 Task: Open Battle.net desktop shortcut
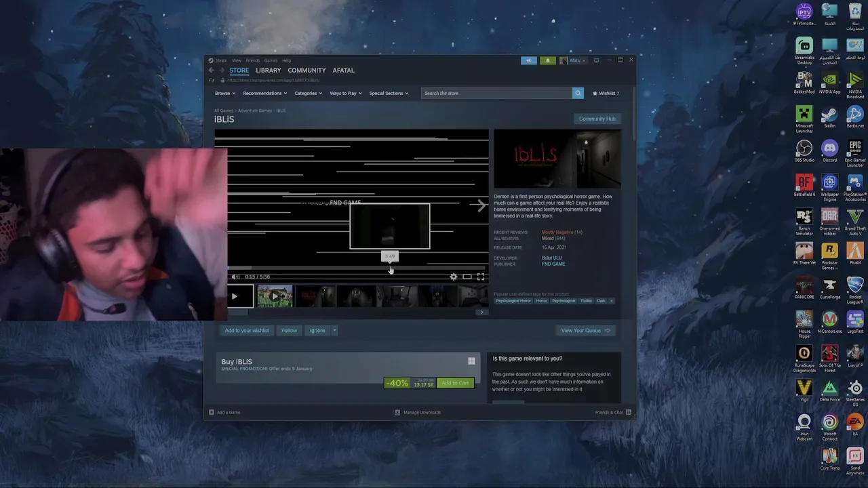(855, 117)
